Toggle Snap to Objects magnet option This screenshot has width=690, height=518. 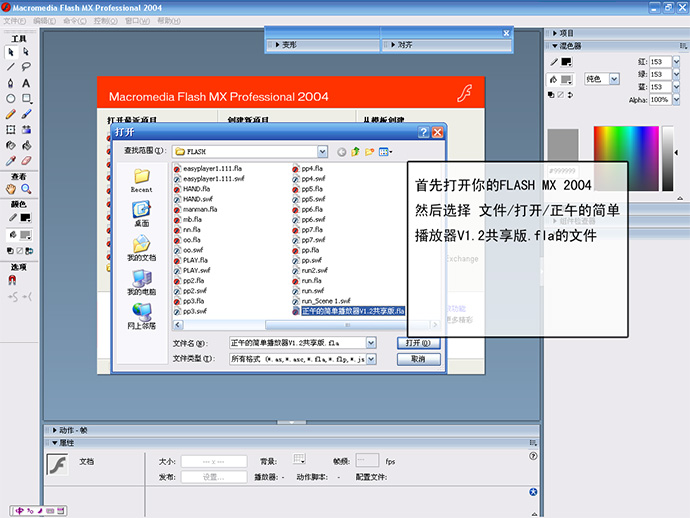click(x=12, y=280)
